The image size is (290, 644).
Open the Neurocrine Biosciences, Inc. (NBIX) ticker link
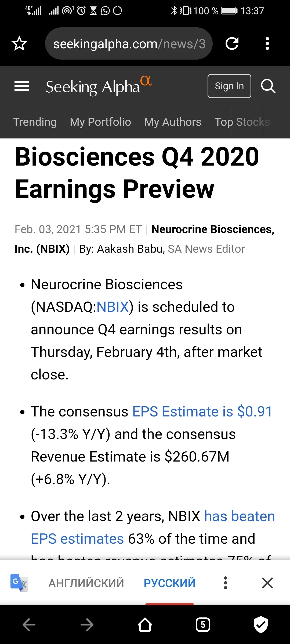[x=144, y=239]
